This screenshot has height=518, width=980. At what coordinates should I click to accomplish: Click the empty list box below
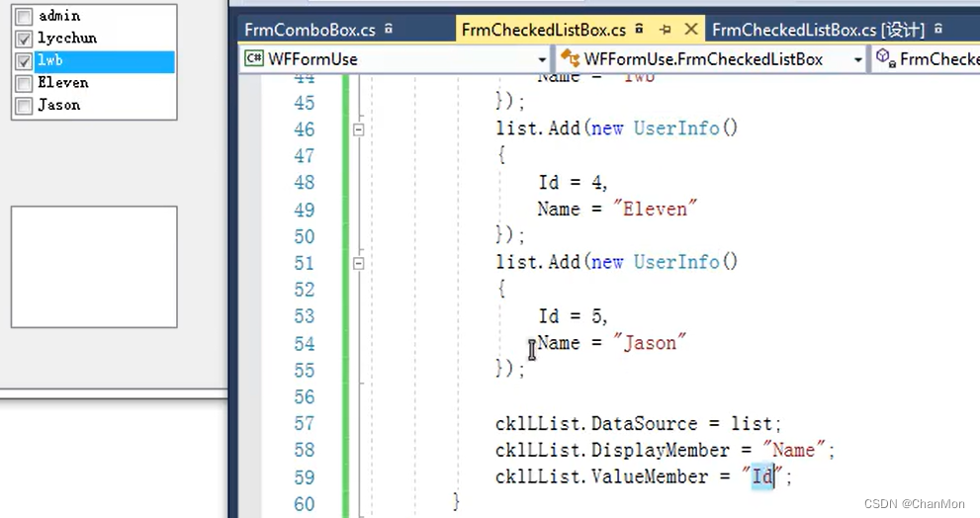coord(94,267)
